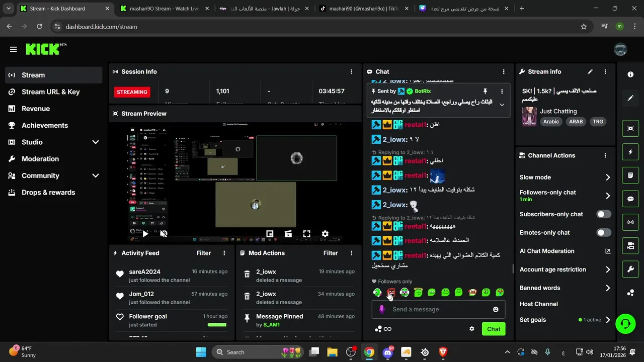The width and height of the screenshot is (644, 362).
Task: Click Filter in Mod Actions
Action: tap(331, 253)
